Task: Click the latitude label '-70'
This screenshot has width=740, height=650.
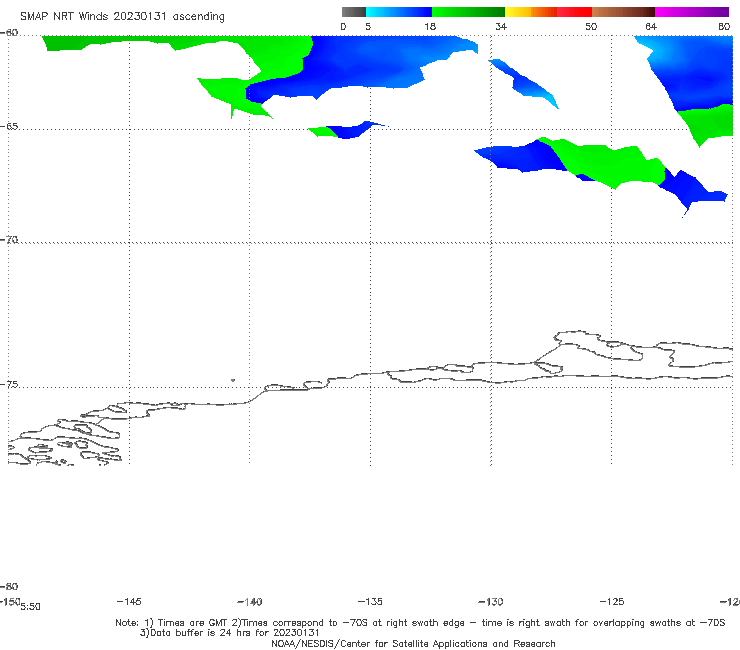Action: 9,239
